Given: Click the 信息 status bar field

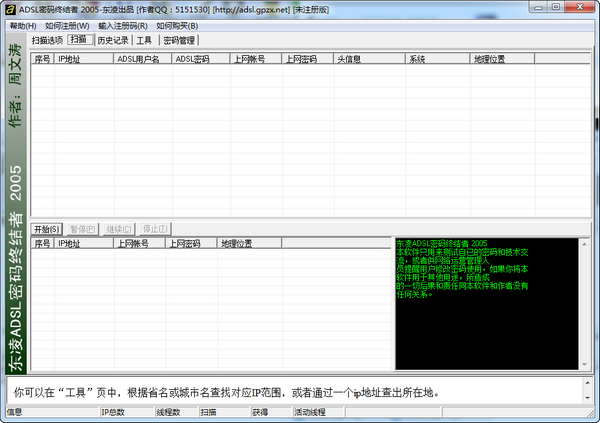Looking at the screenshot, I should (x=52, y=412).
